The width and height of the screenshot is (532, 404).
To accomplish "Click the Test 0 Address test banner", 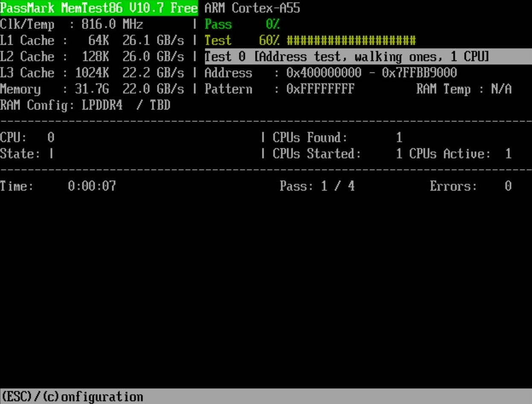I will point(368,57).
